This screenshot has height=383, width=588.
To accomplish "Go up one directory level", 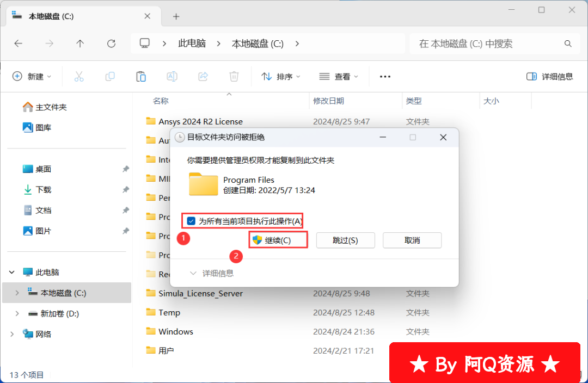I will (80, 44).
